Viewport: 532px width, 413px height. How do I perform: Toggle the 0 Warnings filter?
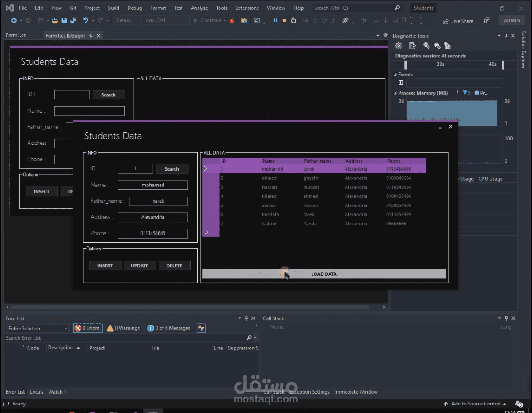pos(123,328)
